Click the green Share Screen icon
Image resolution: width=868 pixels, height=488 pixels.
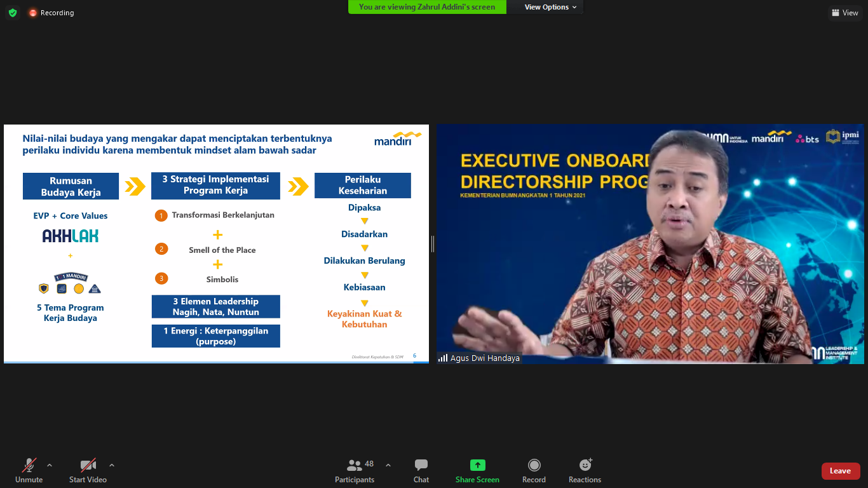[x=477, y=465]
